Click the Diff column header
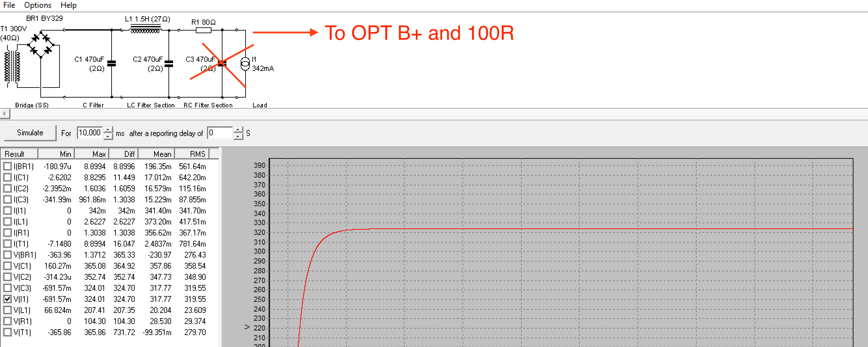Image resolution: width=868 pixels, height=347 pixels. tap(124, 154)
